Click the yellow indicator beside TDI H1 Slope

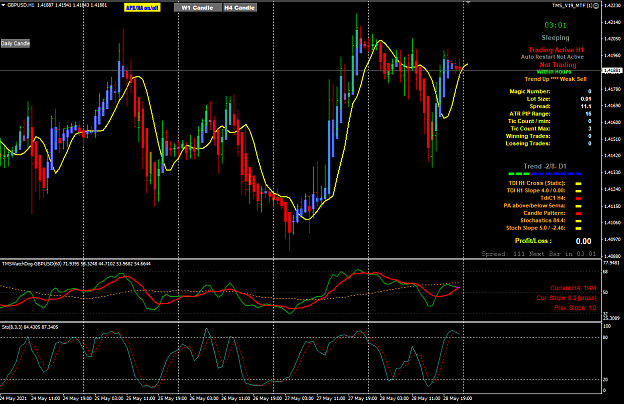coord(578,191)
